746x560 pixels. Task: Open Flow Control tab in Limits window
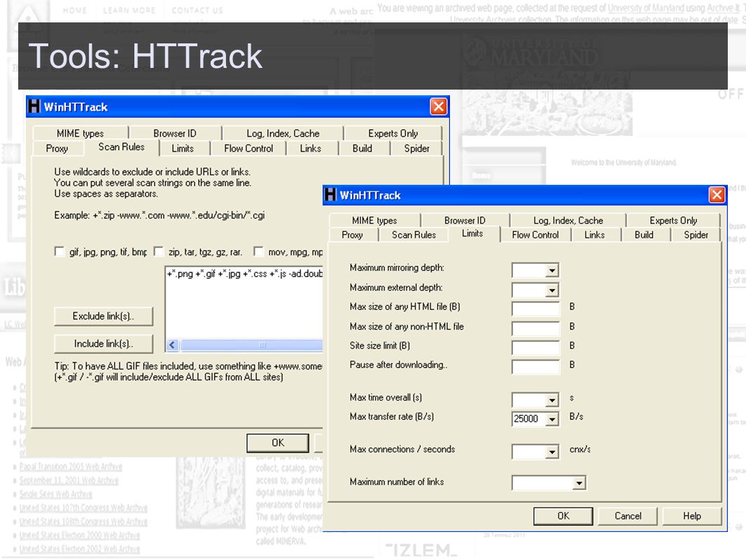click(535, 234)
